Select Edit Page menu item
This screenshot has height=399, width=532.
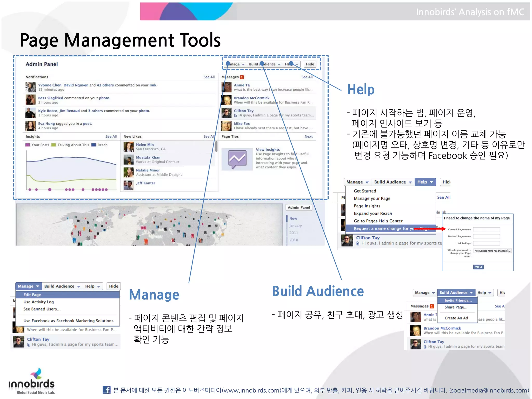tap(68, 295)
